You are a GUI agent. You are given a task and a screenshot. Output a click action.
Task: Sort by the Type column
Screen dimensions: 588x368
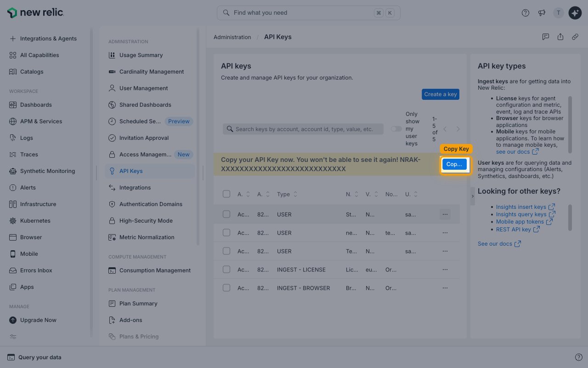pos(287,194)
